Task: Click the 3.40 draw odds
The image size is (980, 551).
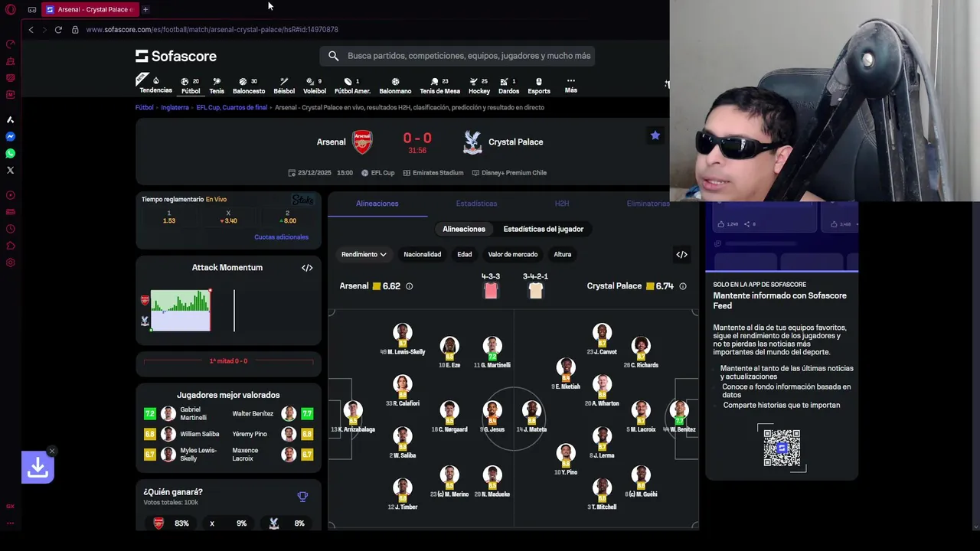Action: tap(228, 217)
